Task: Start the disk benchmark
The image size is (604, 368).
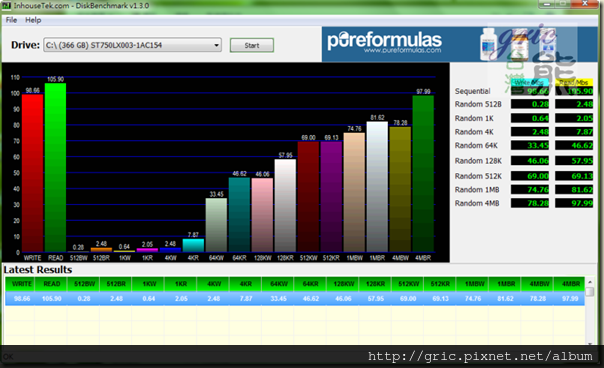Action: [x=252, y=45]
